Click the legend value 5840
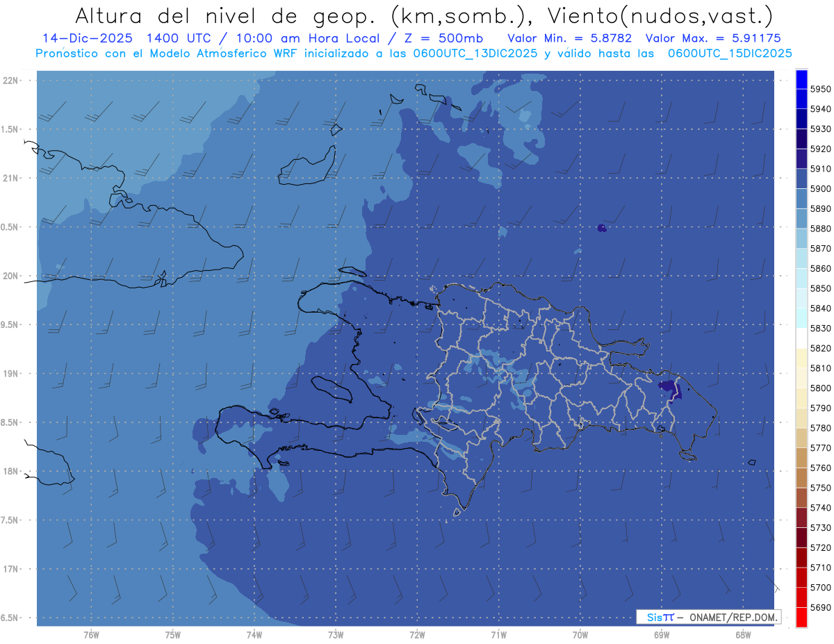834x644 pixels. pyautogui.click(x=820, y=308)
